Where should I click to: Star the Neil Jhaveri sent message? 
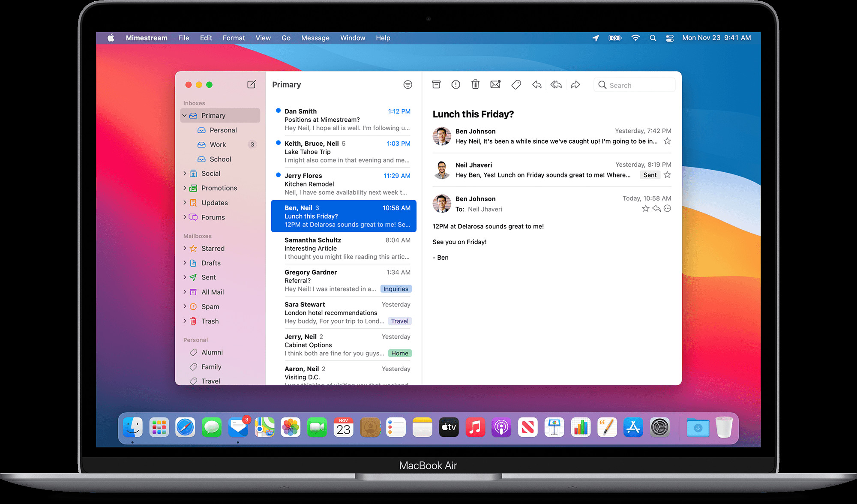pos(667,175)
